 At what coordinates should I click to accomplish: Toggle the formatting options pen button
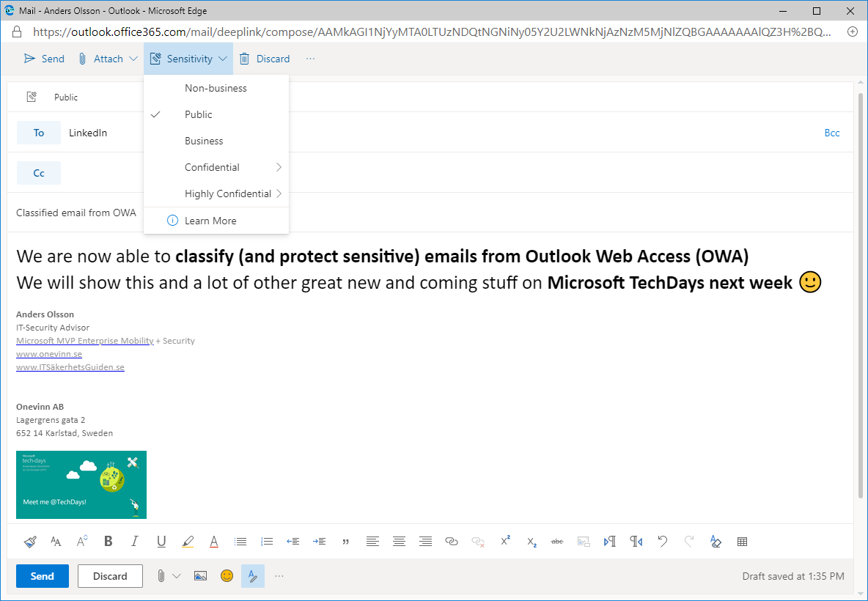(253, 576)
